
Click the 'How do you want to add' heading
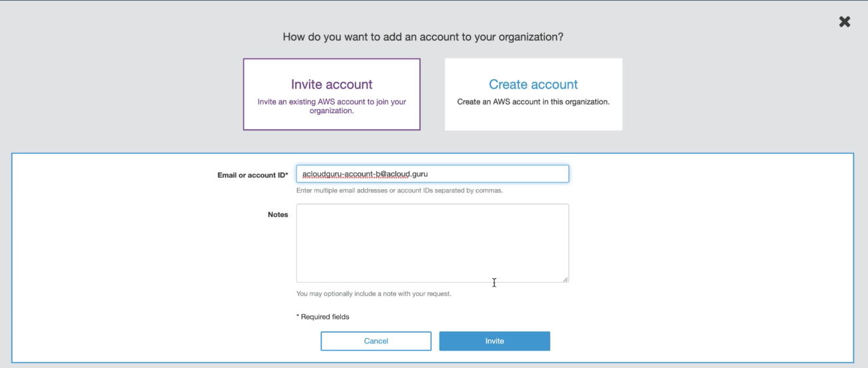pyautogui.click(x=423, y=37)
